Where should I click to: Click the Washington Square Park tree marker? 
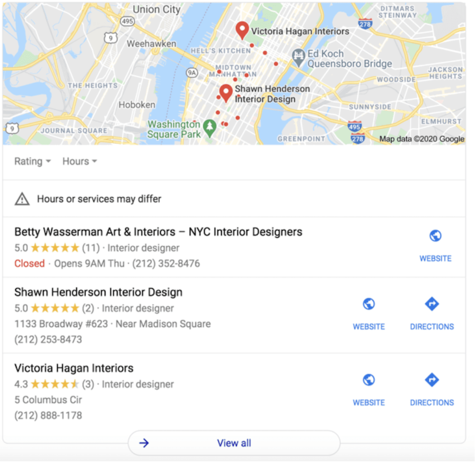click(209, 128)
